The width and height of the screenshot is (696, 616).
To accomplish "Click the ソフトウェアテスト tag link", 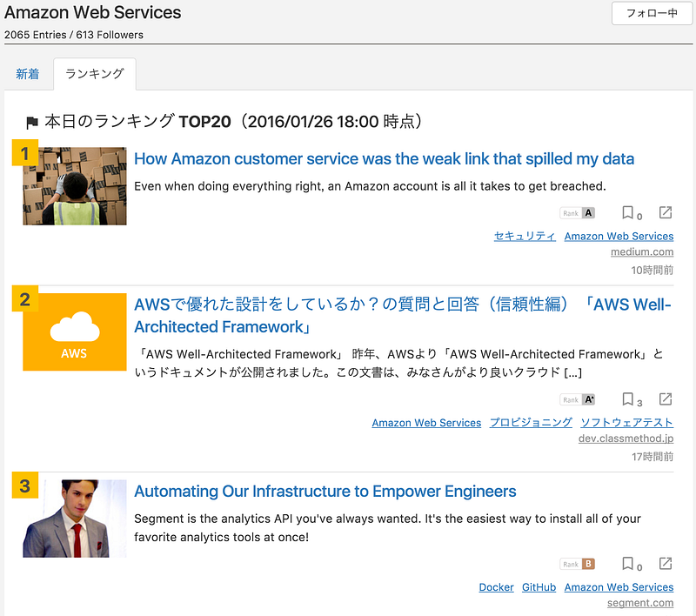I will [x=626, y=423].
